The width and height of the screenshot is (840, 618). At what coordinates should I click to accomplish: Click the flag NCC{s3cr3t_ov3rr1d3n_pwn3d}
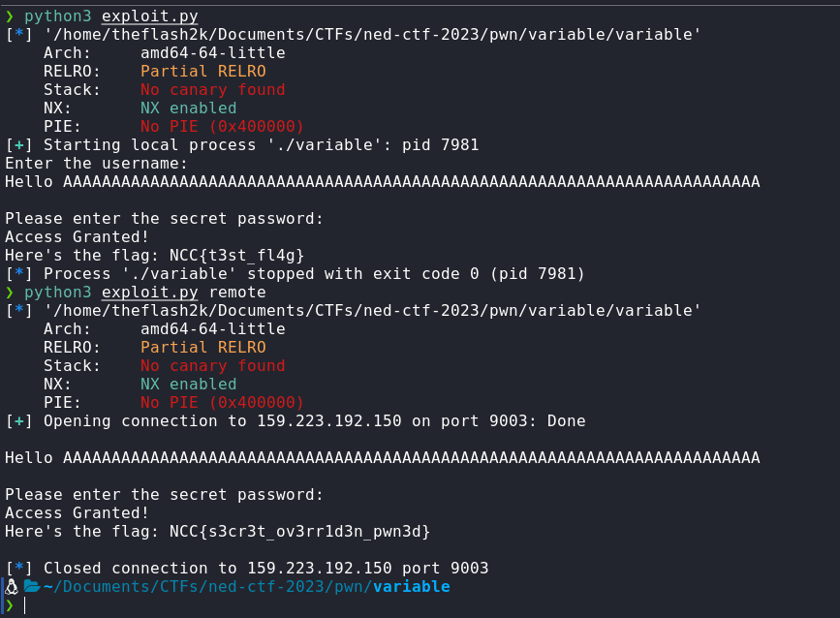pos(300,531)
